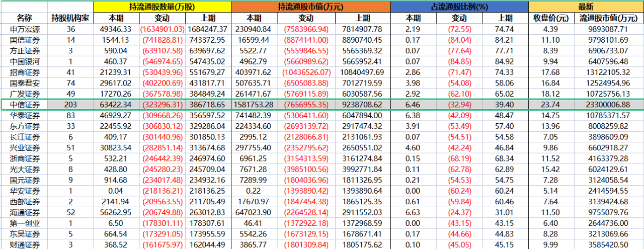
Task: Select the 国泰君安 name cell
Action: [24, 82]
